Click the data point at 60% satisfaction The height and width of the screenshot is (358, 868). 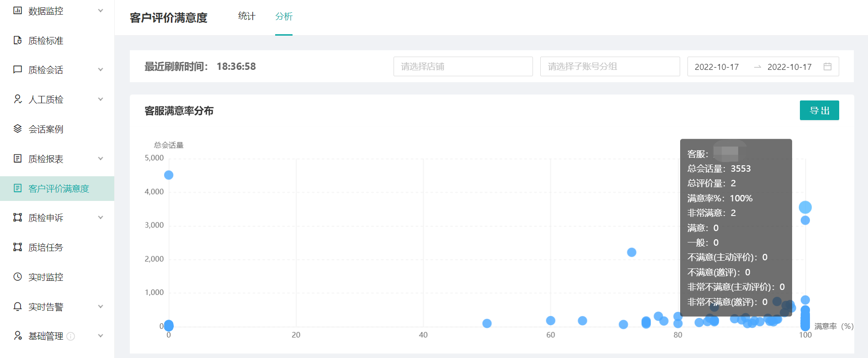550,321
